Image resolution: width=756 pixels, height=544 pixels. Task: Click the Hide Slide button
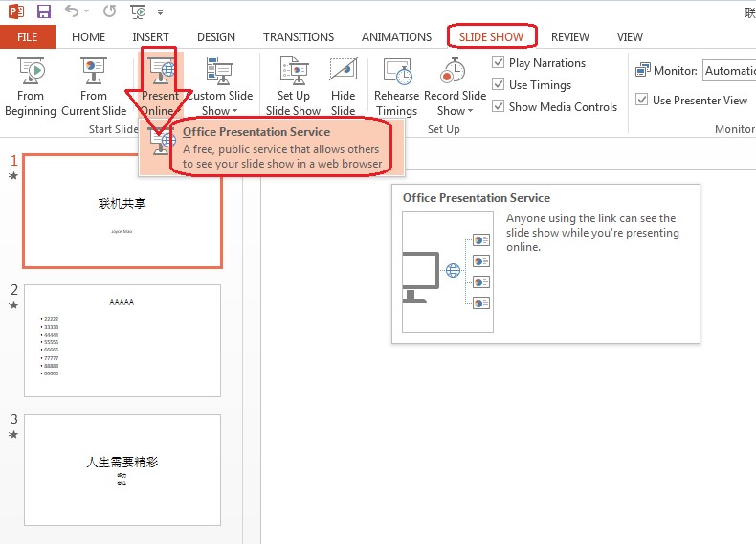[344, 86]
